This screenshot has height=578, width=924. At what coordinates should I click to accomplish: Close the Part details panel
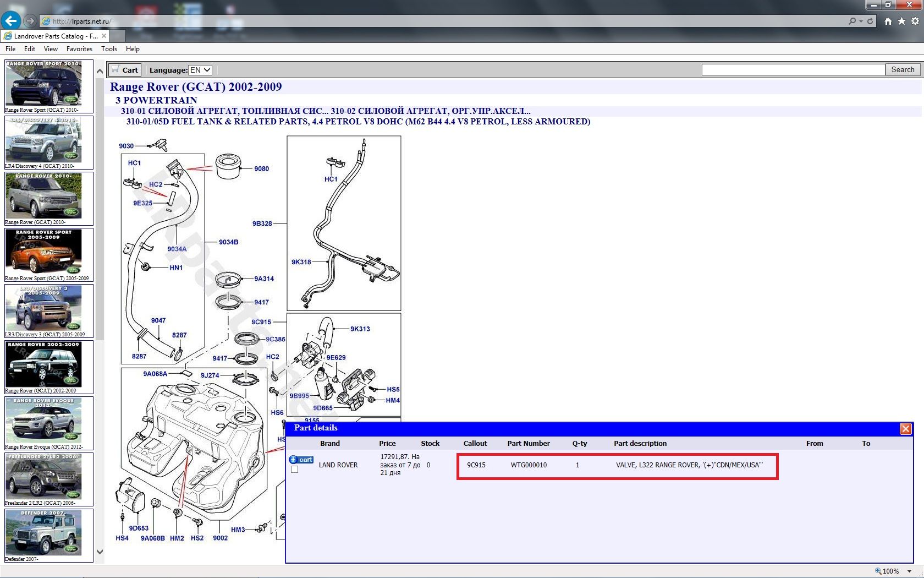coord(905,429)
